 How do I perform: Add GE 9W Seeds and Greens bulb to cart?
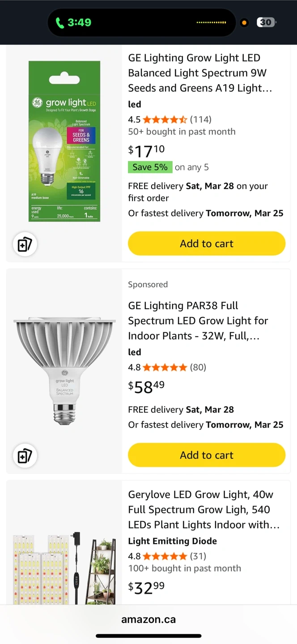point(207,244)
